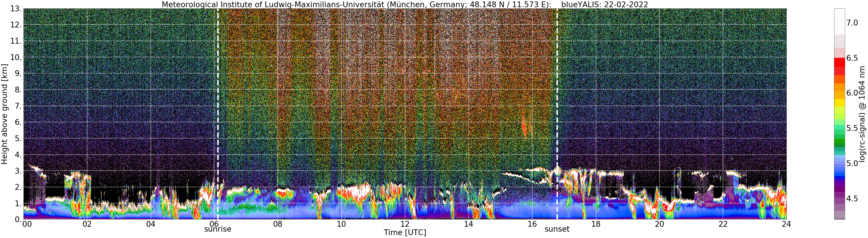Click the red cloud streak near 6 km before 16 UTC

coord(524,126)
